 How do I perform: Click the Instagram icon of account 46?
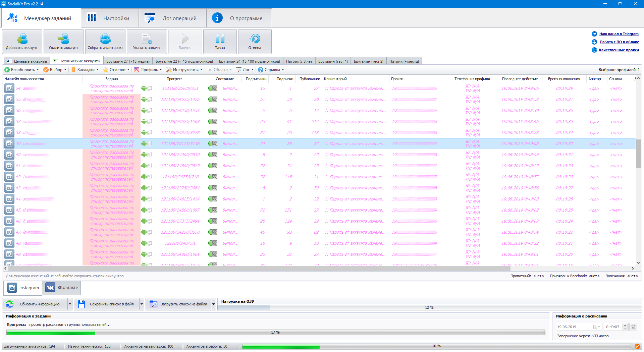coord(9,221)
